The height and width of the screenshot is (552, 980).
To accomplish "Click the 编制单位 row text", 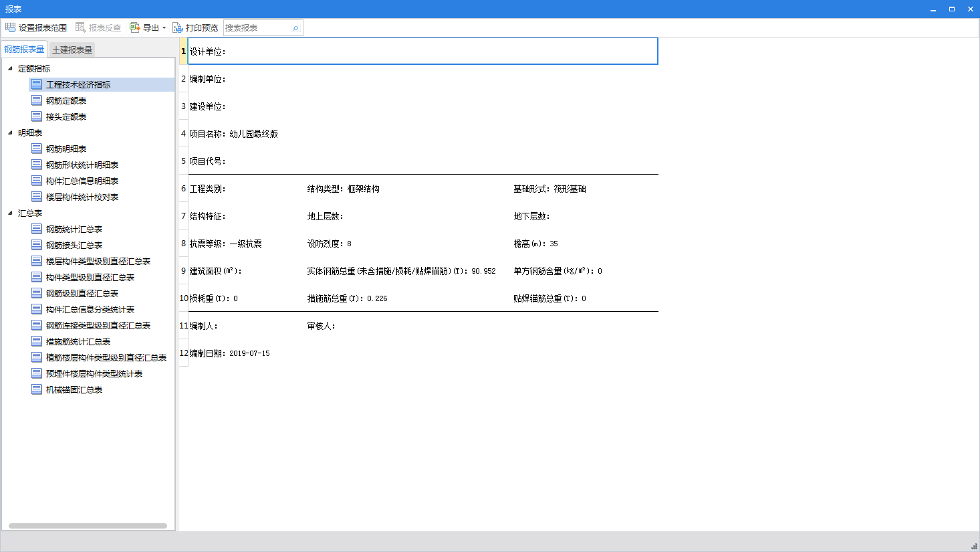I will 208,79.
